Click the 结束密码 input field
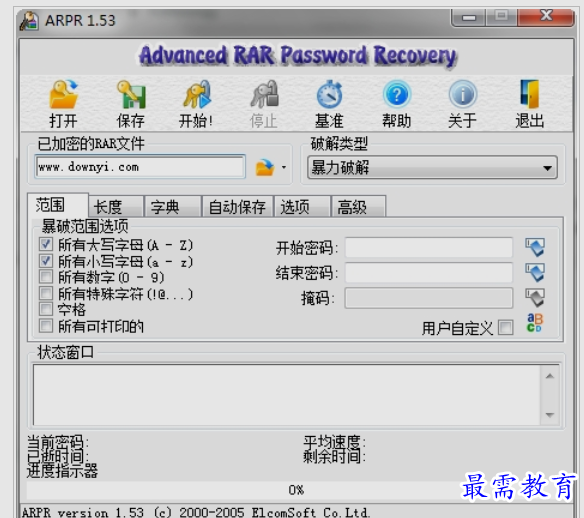 point(429,273)
